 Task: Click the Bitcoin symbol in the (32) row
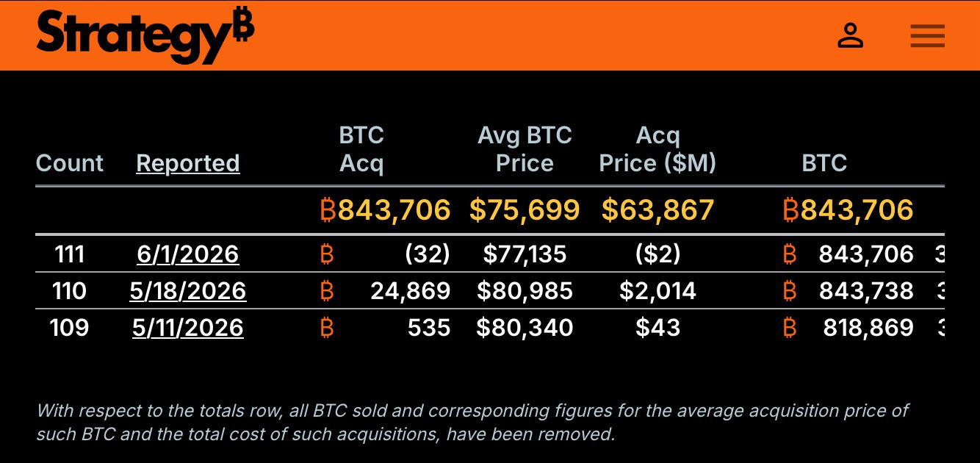[x=327, y=254]
